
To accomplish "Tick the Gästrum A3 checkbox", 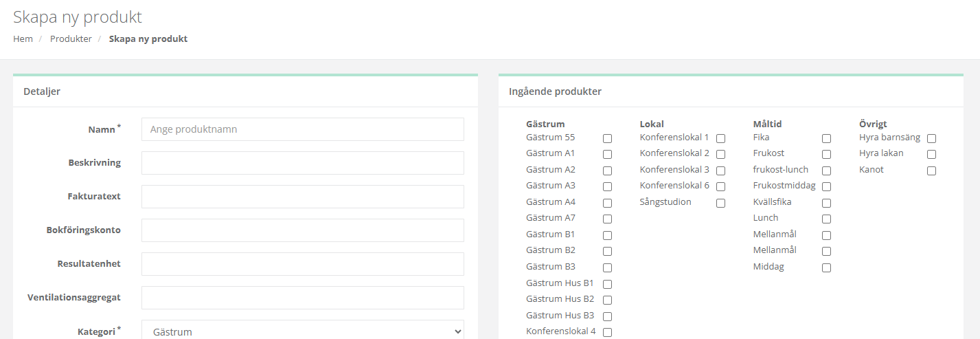I will tap(607, 187).
